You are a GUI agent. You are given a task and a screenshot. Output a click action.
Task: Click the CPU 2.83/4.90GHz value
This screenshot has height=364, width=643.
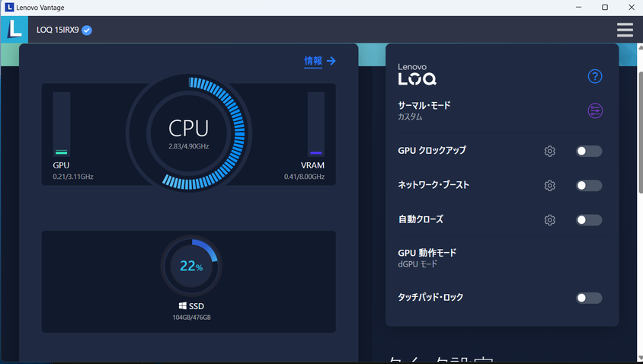pyautogui.click(x=189, y=146)
